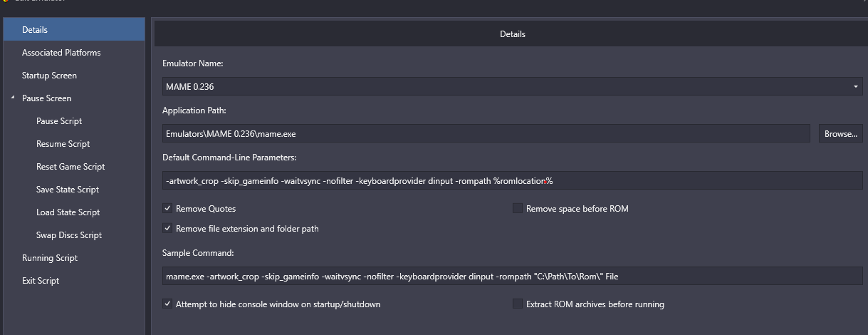Uncheck Remove file extension and folder path
The height and width of the screenshot is (335, 868).
[167, 229]
